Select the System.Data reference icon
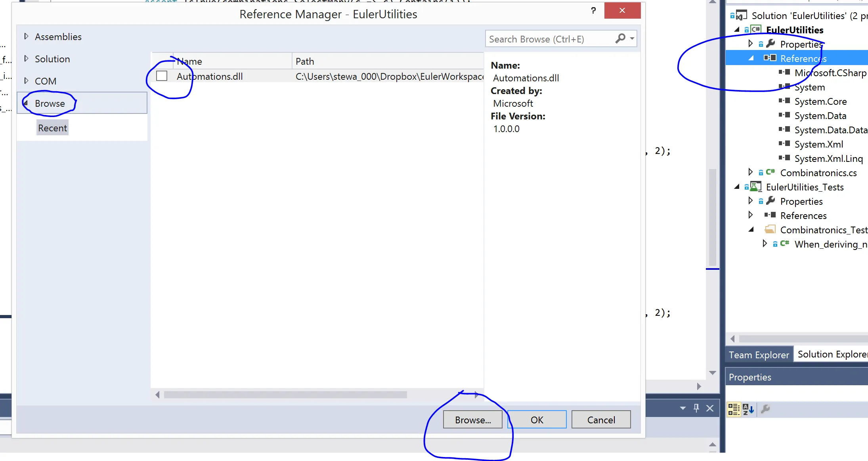 (784, 115)
